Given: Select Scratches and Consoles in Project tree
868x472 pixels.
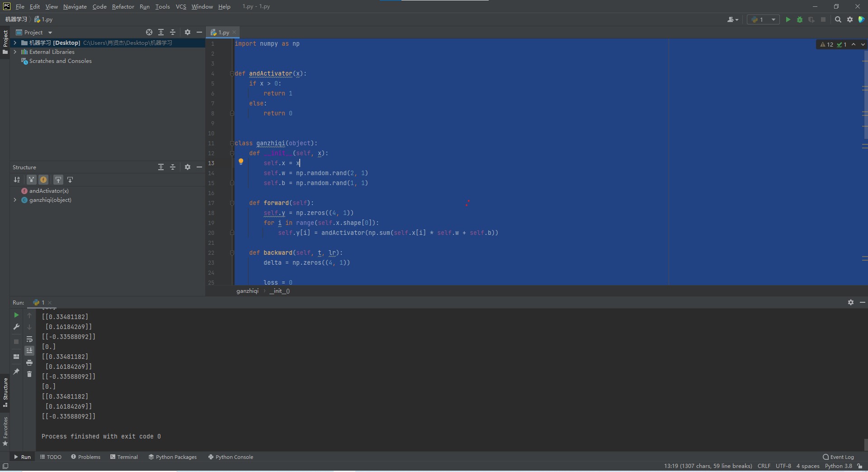Looking at the screenshot, I should (x=60, y=61).
